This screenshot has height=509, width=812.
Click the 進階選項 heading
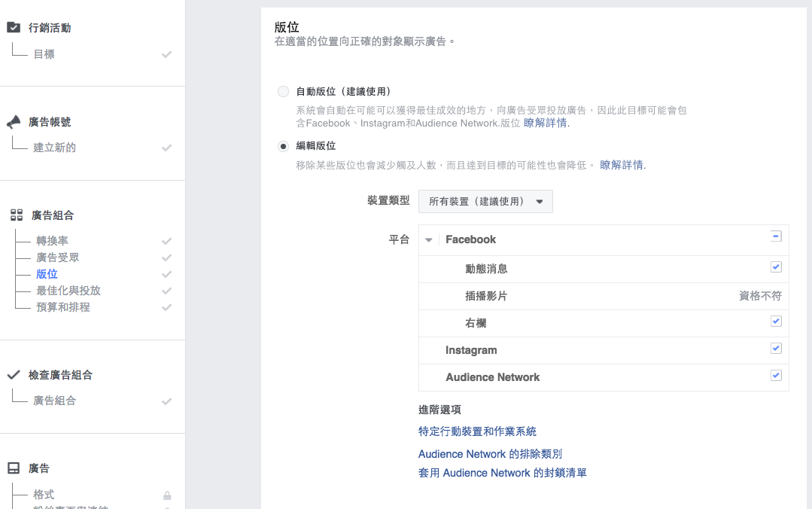[439, 410]
